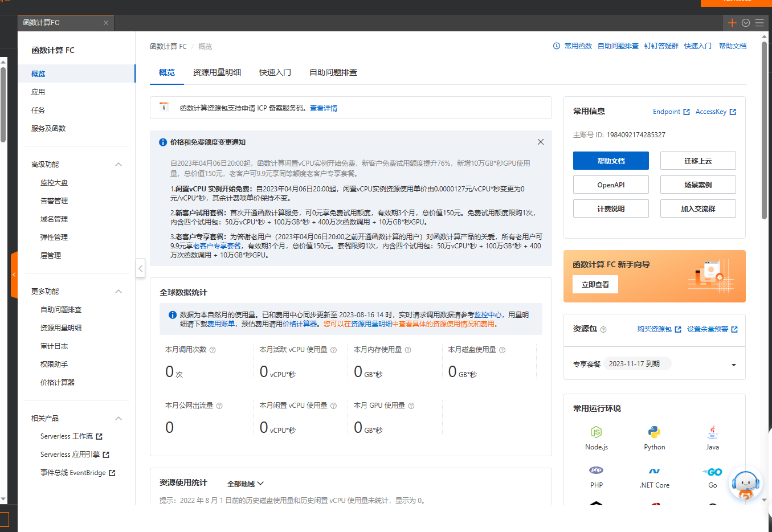Click the OpenAPI button

611,185
